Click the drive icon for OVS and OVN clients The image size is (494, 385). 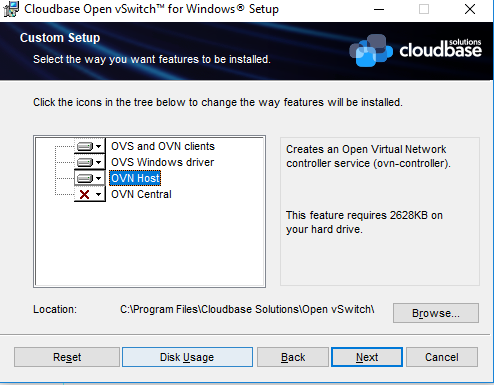85,147
